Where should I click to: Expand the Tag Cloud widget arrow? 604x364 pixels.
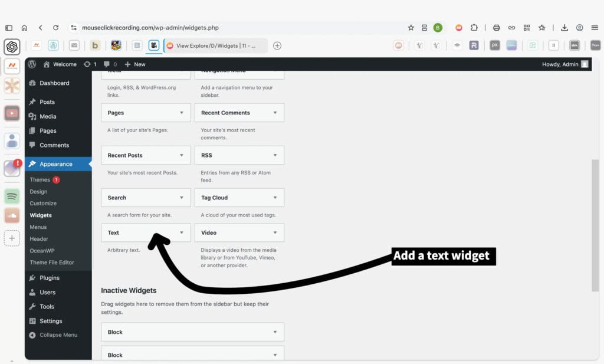click(x=275, y=198)
